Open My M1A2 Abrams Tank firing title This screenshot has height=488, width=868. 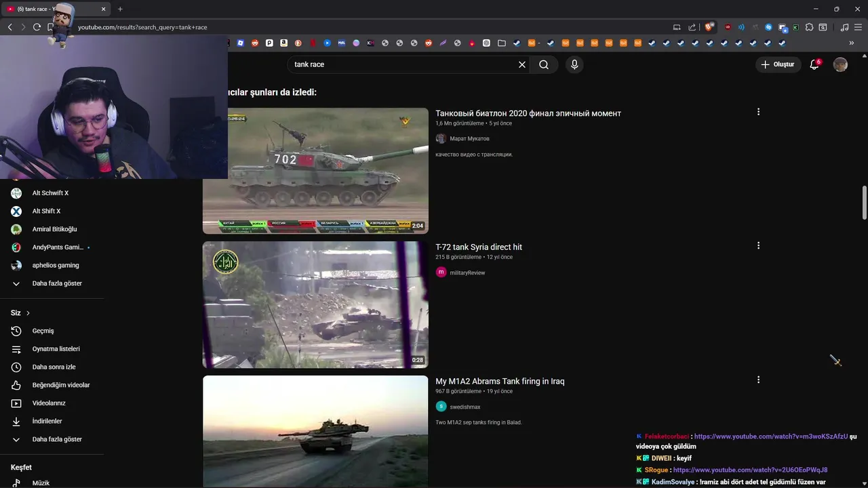500,381
